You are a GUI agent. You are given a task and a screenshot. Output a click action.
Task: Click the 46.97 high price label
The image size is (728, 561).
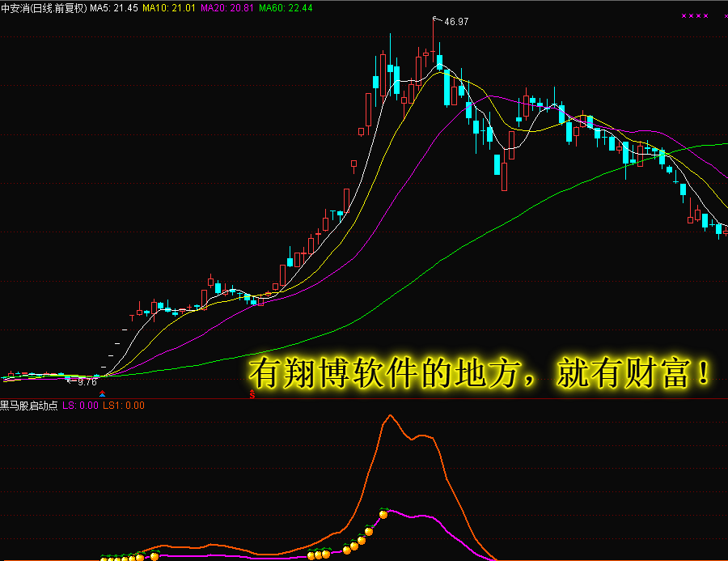[456, 22]
